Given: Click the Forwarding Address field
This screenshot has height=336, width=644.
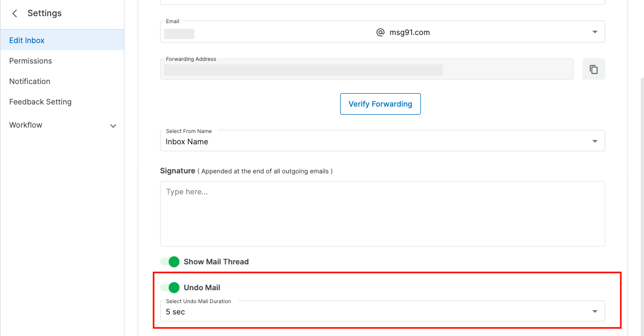Looking at the screenshot, I should point(367,69).
